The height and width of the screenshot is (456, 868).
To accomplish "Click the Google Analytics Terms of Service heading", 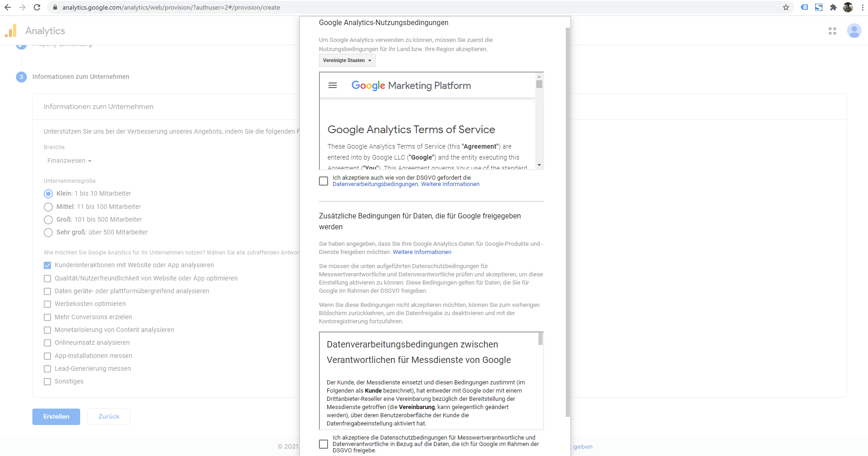I will pyautogui.click(x=411, y=130).
